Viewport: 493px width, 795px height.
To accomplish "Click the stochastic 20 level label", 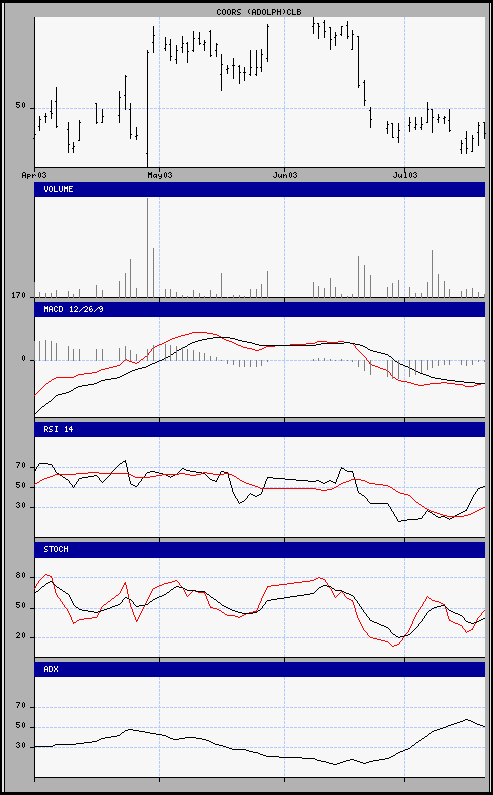I will coord(21,636).
